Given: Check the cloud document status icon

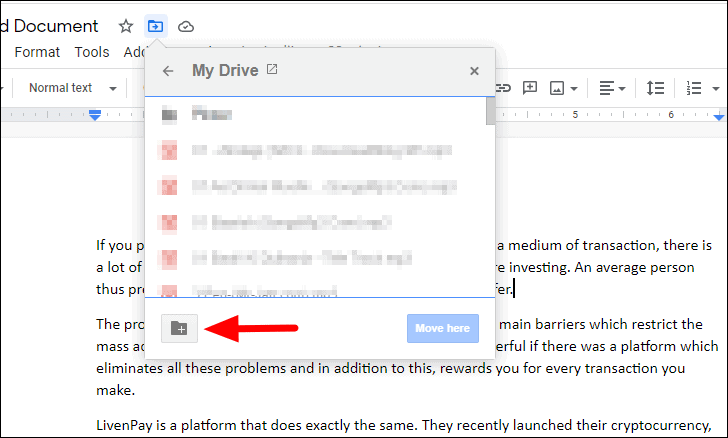Looking at the screenshot, I should pos(186,26).
